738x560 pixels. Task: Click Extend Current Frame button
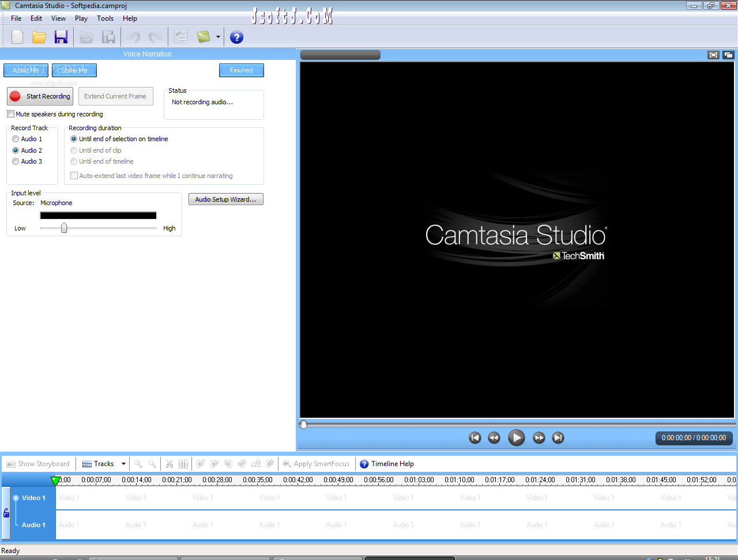click(116, 96)
